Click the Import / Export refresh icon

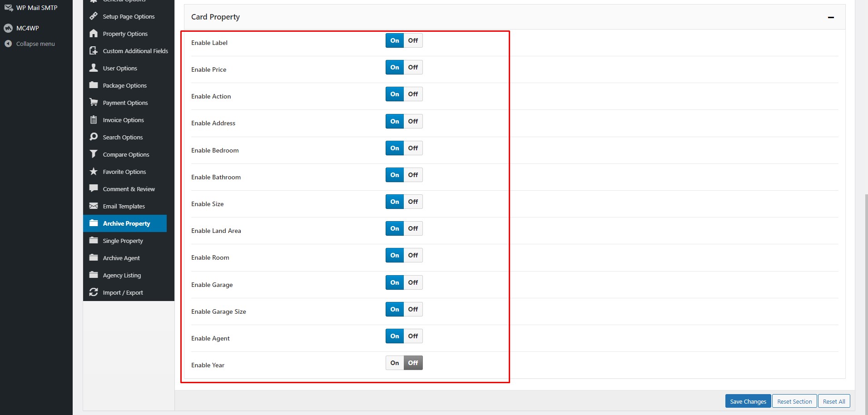click(94, 292)
